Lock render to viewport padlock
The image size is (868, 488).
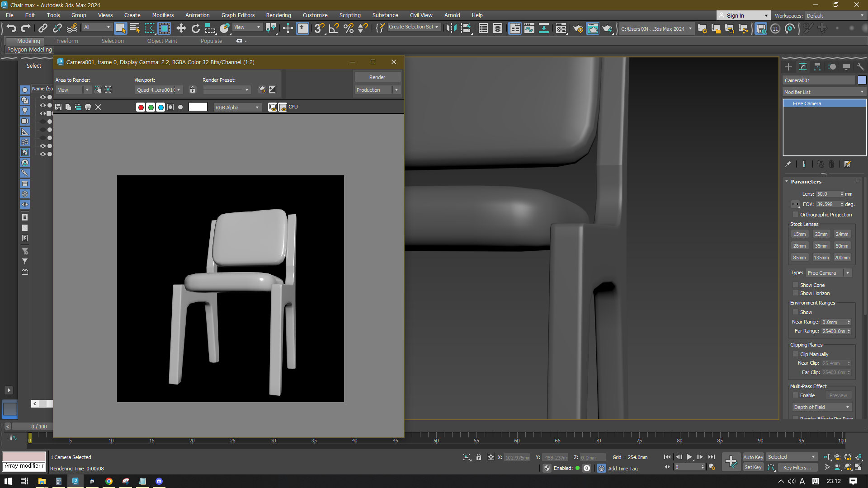coord(193,89)
